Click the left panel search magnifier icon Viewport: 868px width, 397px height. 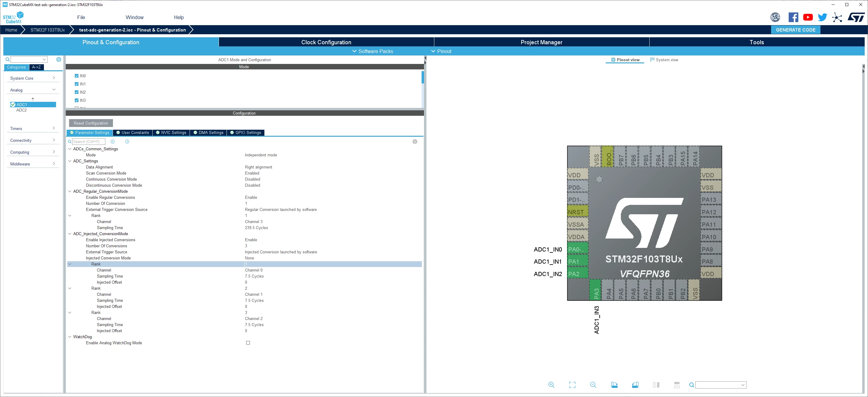point(7,59)
